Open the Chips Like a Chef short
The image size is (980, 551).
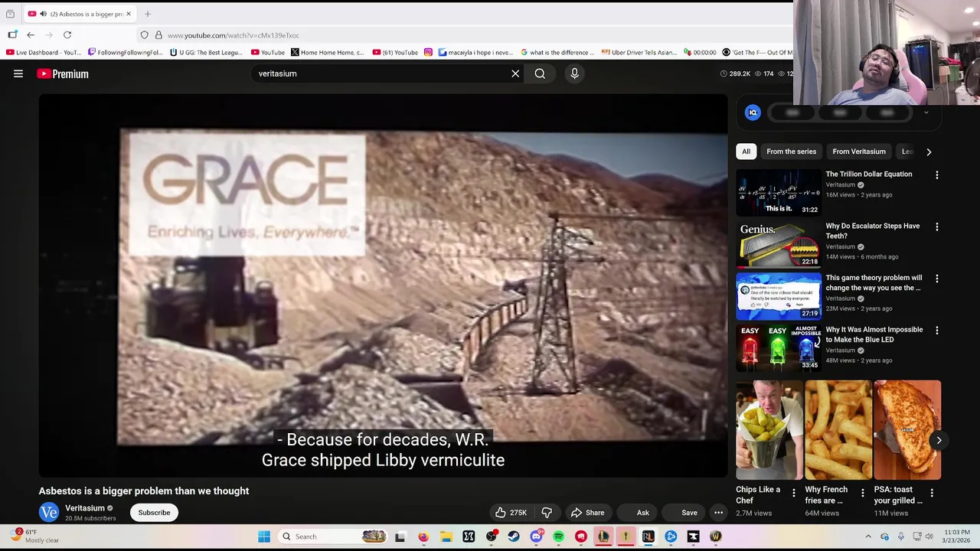[769, 429]
